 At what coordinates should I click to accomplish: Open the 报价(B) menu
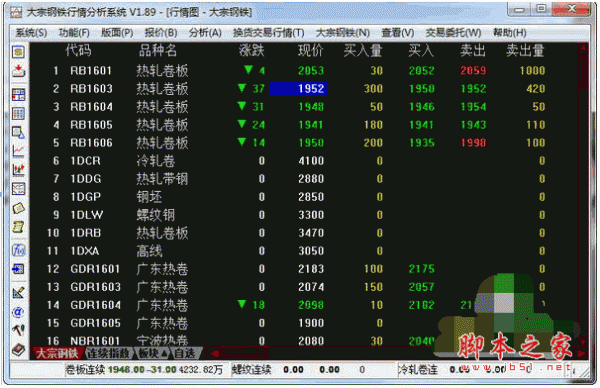161,33
